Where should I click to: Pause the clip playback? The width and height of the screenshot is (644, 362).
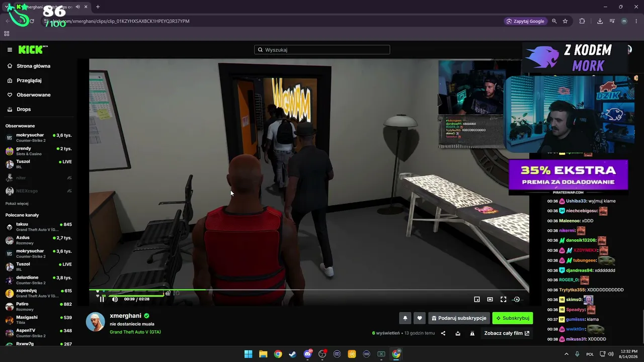(x=102, y=299)
